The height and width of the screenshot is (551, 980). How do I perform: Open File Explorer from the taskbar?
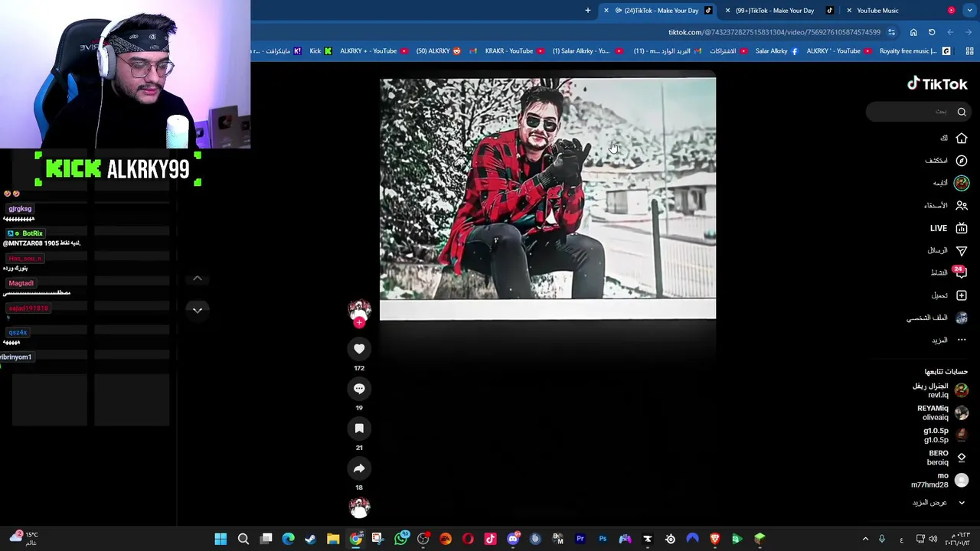333,539
